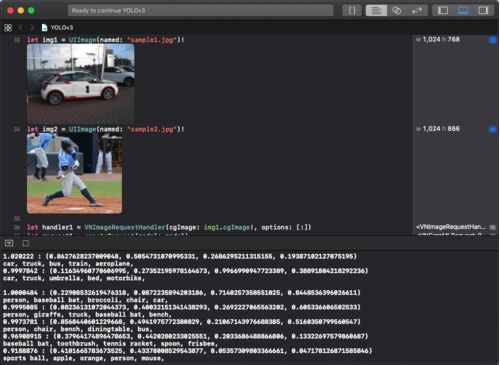This screenshot has height=365, width=500.
Task: Open the version editor arrows button
Action: click(417, 11)
